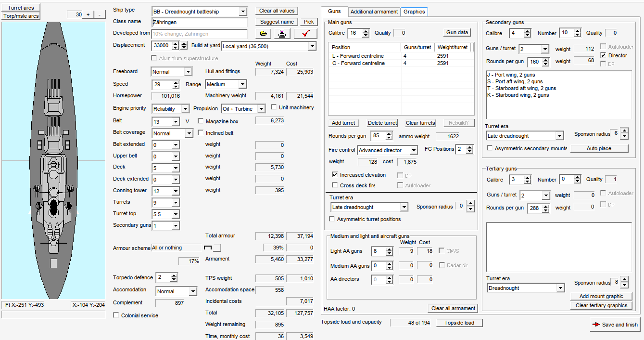Click the Class name field
Viewport: 644px width, 340px height.
coord(199,22)
